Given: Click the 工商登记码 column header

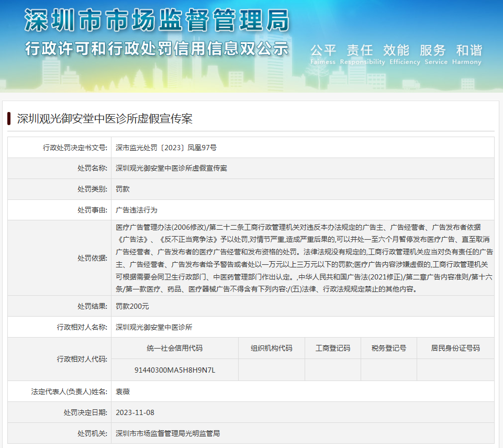Looking at the screenshot, I should (333, 348).
